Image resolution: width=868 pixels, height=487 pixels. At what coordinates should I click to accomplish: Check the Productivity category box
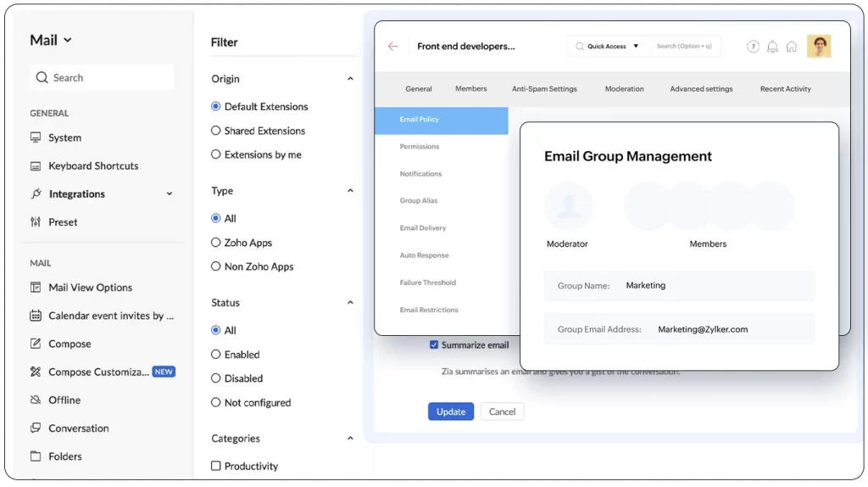pos(215,466)
